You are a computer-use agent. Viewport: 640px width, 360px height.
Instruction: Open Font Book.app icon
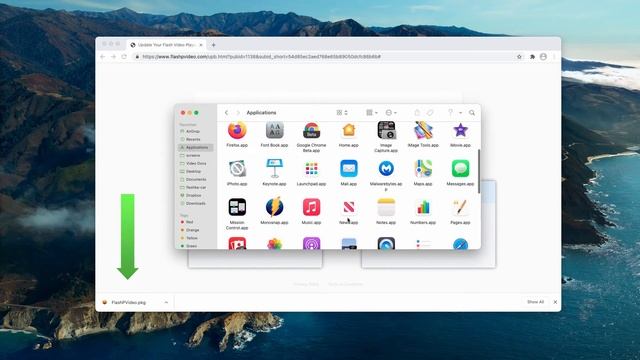click(x=274, y=131)
